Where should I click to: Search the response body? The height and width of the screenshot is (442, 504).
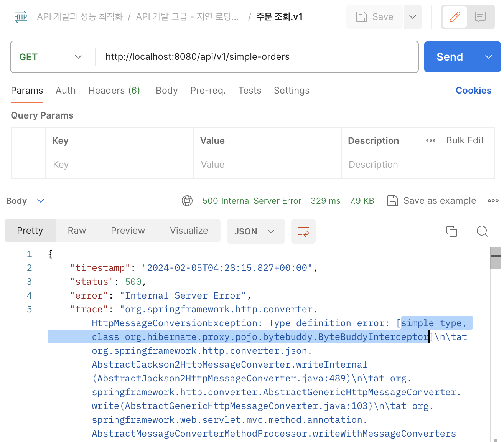[x=482, y=231]
